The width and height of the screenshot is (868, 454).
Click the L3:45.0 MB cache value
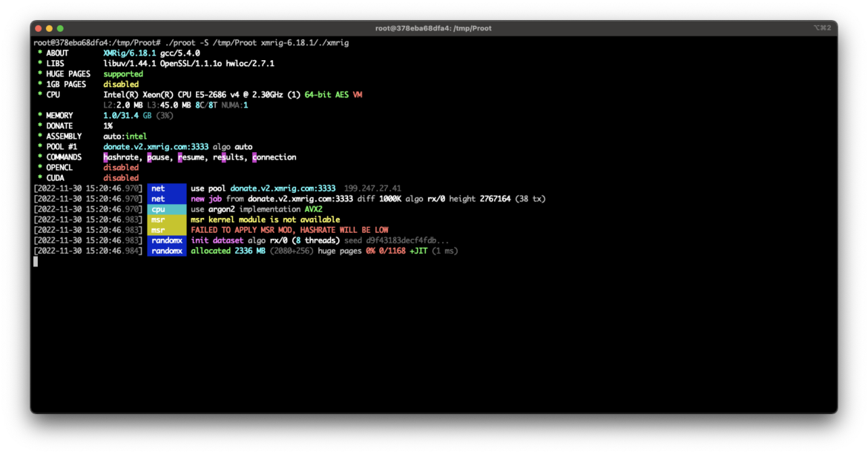tap(169, 105)
